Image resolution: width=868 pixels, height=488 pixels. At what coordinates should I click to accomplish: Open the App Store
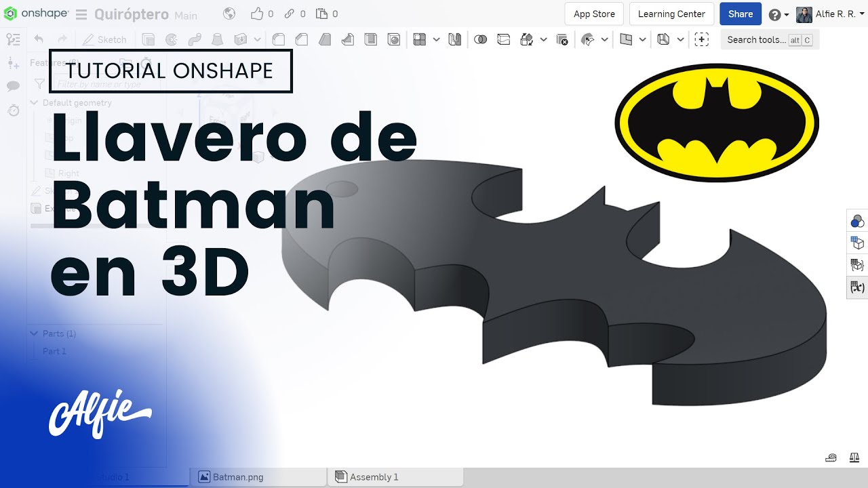coord(594,14)
